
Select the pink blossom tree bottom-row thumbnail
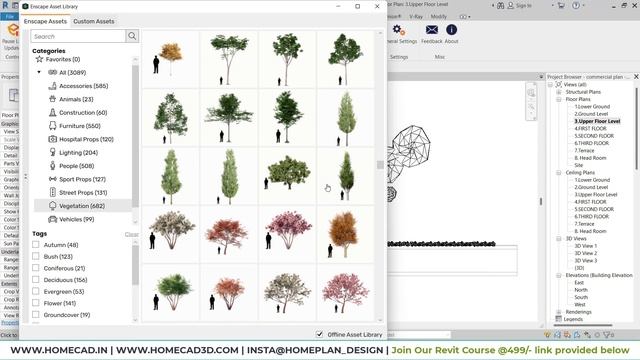pyautogui.click(x=345, y=293)
